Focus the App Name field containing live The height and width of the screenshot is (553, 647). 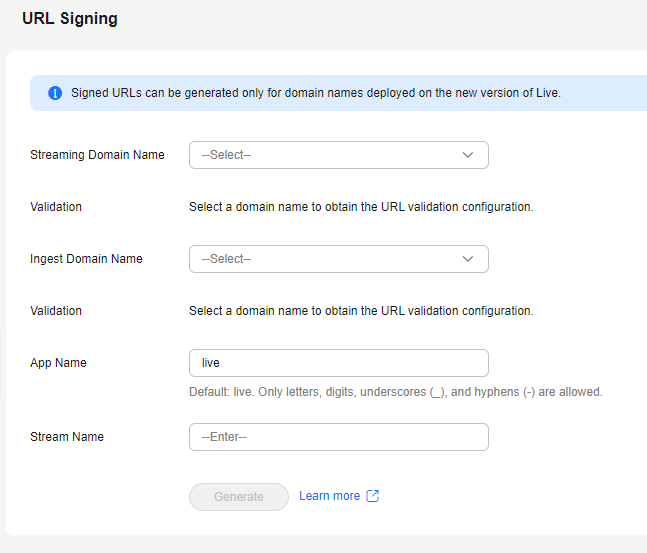[339, 363]
